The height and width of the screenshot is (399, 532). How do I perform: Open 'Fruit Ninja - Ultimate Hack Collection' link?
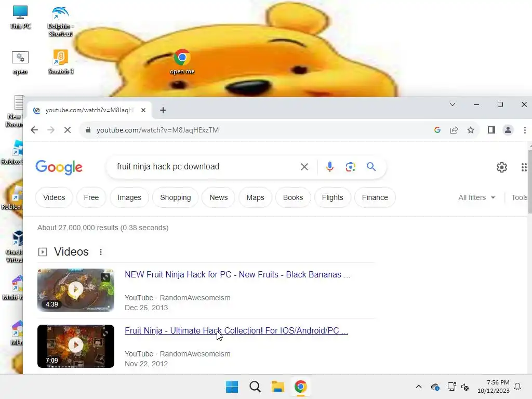click(236, 330)
